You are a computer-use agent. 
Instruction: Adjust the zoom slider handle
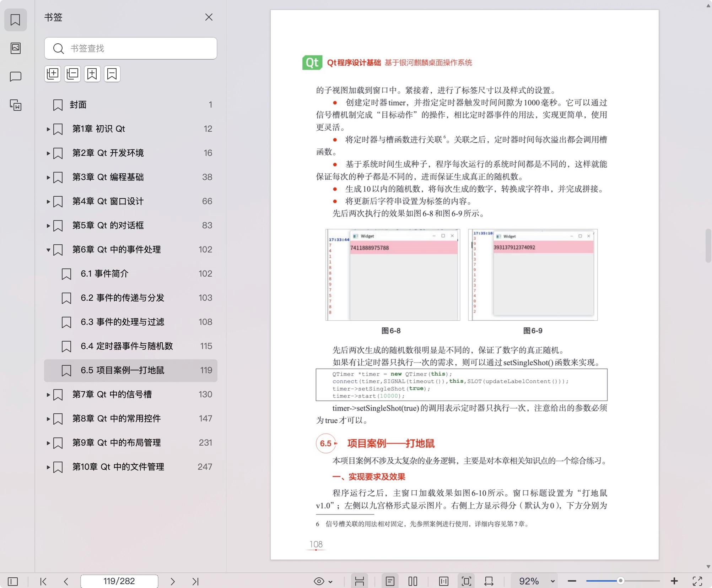[620, 581]
